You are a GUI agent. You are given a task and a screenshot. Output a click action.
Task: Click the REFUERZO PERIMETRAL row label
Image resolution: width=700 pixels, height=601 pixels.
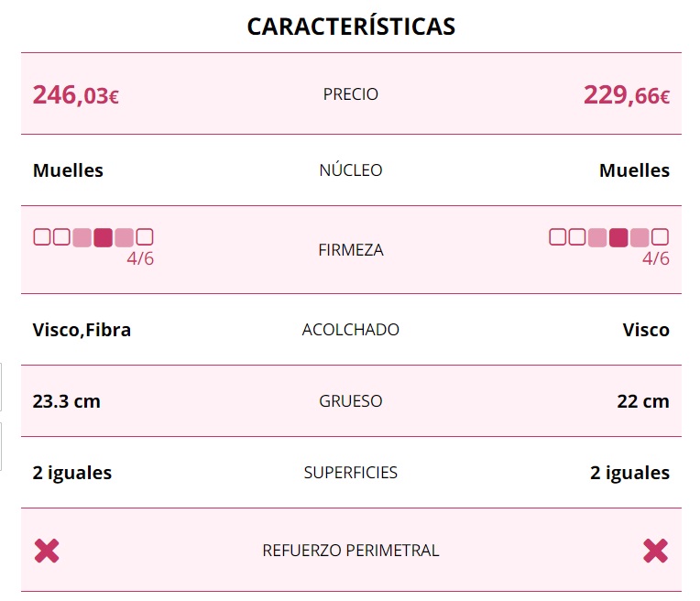click(x=351, y=551)
